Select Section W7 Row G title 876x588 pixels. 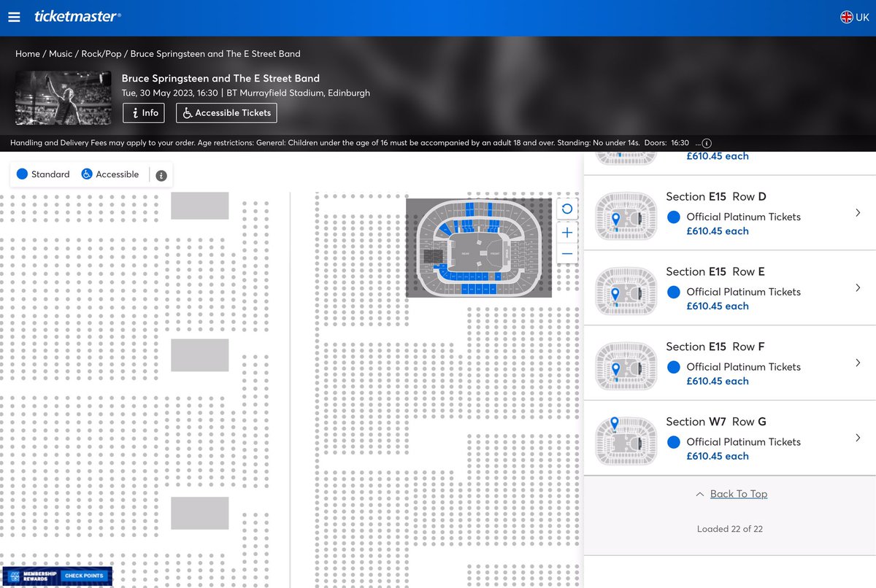pyautogui.click(x=716, y=422)
